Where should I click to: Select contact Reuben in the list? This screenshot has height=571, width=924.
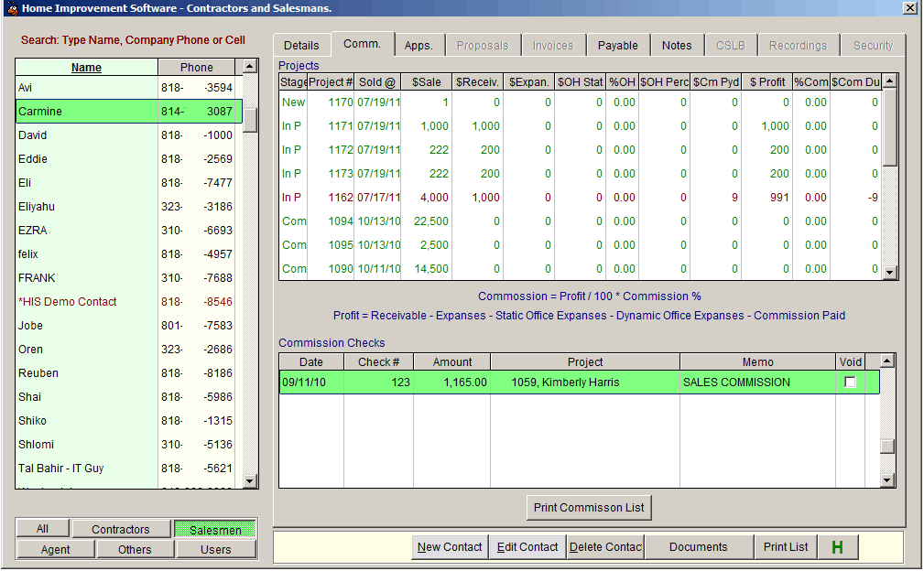click(128, 373)
